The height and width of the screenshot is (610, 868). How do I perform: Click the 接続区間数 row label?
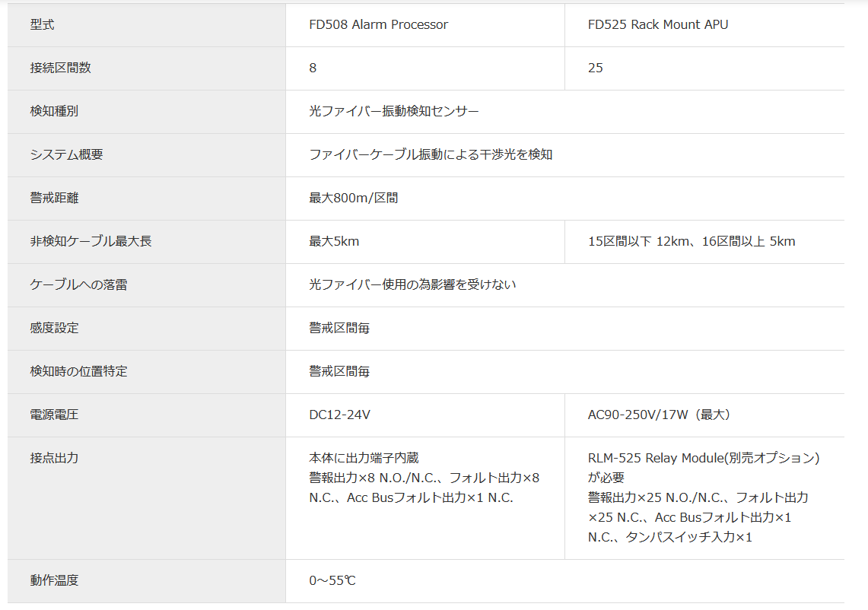click(x=60, y=68)
